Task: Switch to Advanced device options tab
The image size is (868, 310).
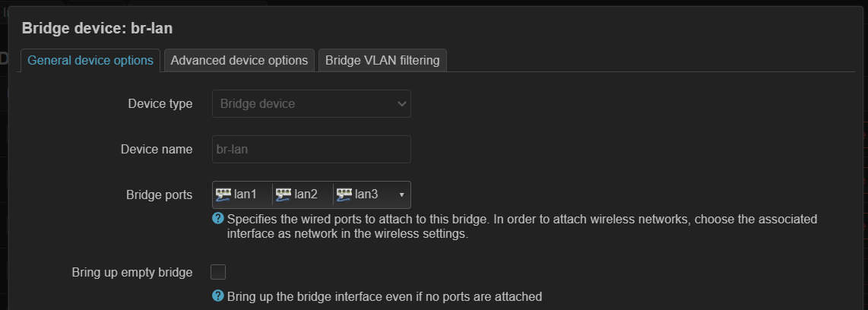Action: 239,60
